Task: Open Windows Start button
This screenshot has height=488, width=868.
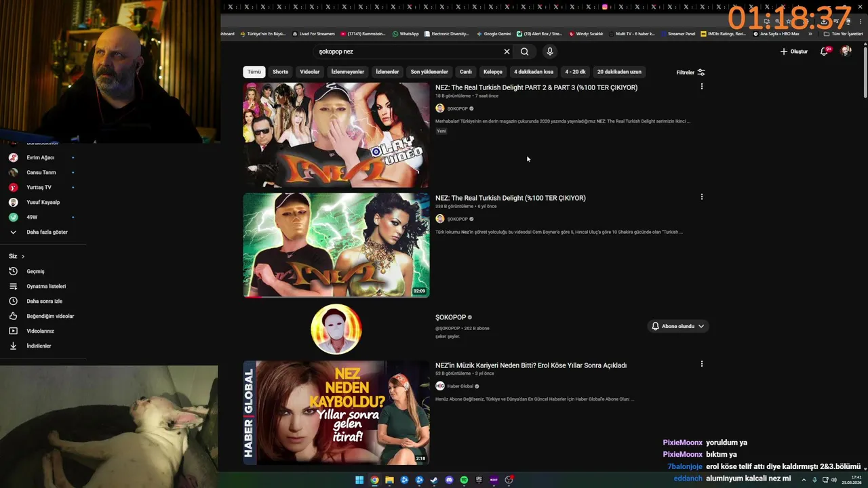Action: point(359,480)
